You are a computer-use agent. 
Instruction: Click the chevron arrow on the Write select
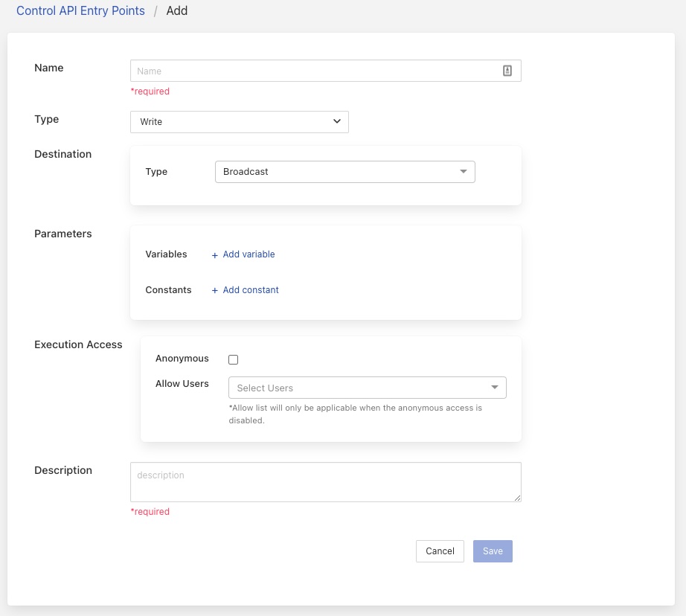337,121
